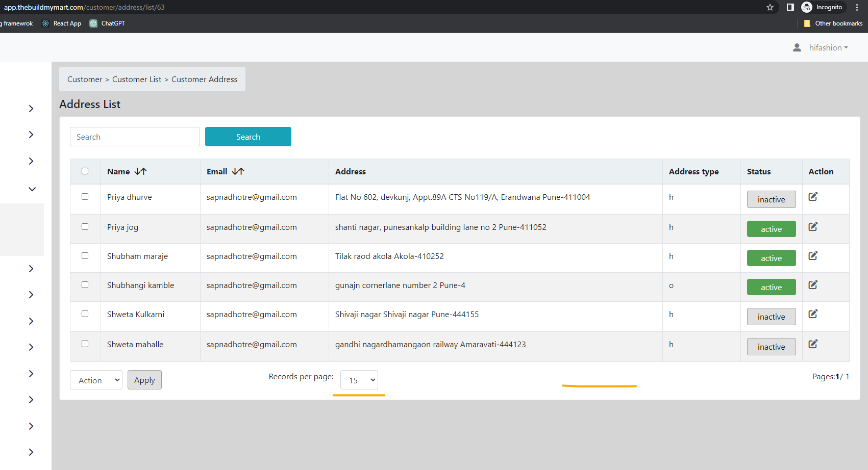
Task: Open the bulk Action dropdown
Action: [96, 380]
